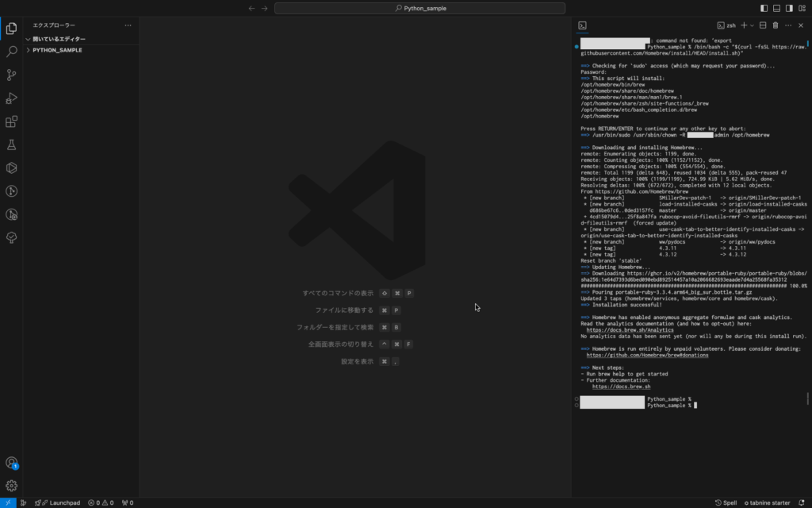Click the Launchpad status bar button
The width and height of the screenshot is (812, 508).
click(x=59, y=502)
